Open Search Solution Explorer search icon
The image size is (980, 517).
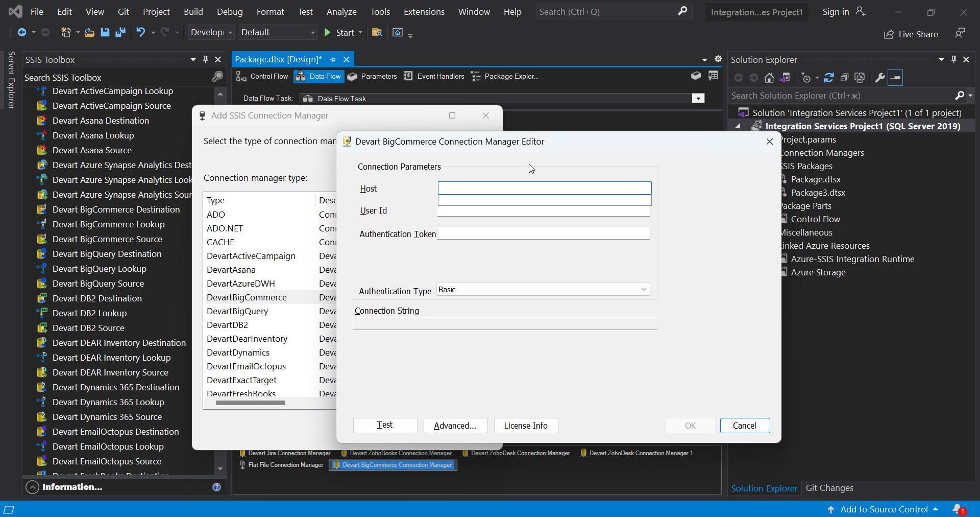point(961,96)
